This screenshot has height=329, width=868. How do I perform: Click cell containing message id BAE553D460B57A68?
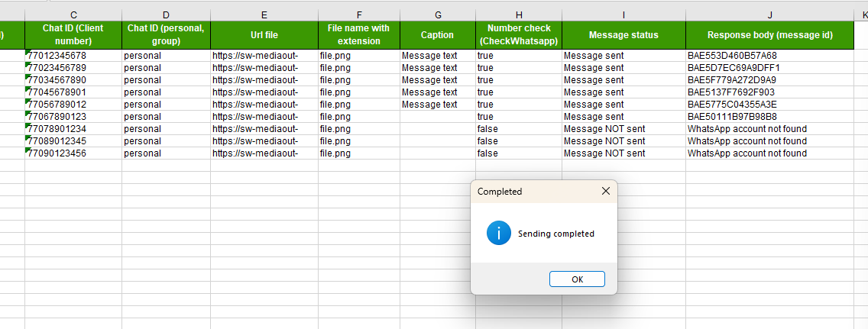click(x=769, y=56)
